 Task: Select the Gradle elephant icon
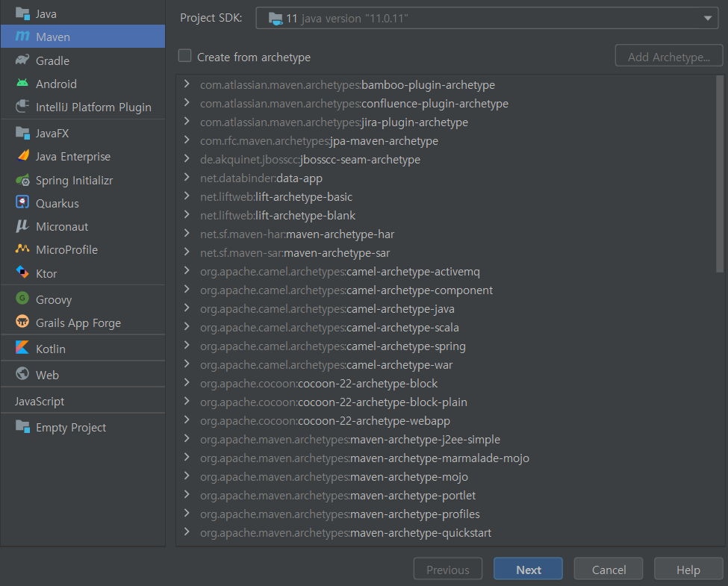pyautogui.click(x=22, y=60)
